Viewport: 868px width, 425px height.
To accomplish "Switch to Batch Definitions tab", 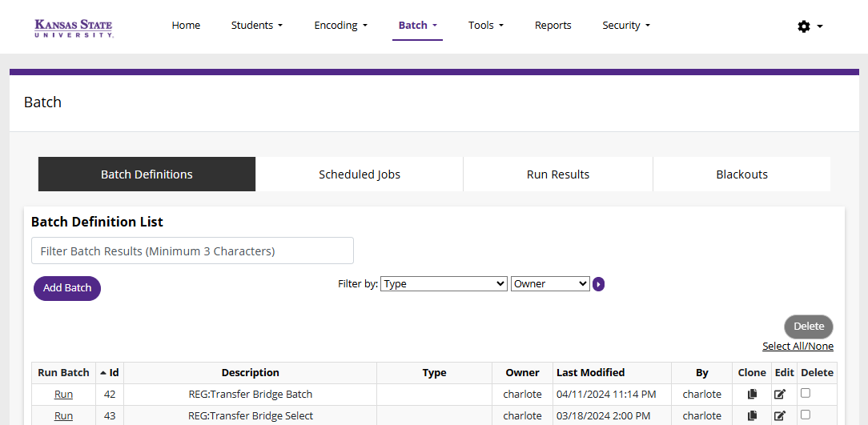I will point(147,174).
